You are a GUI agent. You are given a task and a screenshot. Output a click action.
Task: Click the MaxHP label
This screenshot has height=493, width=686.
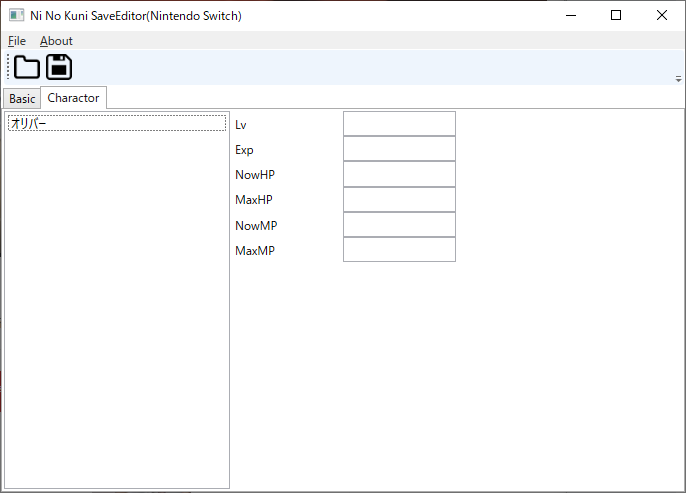click(254, 200)
